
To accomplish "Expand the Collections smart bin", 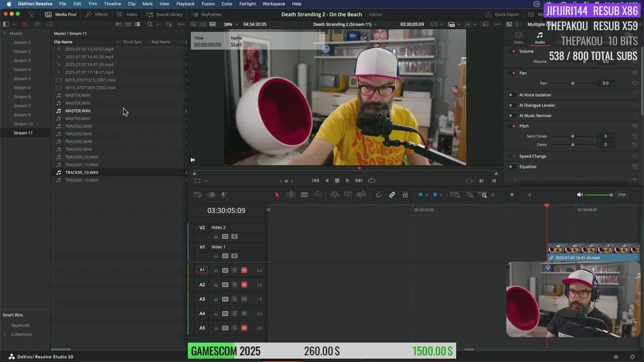I will tap(5, 334).
